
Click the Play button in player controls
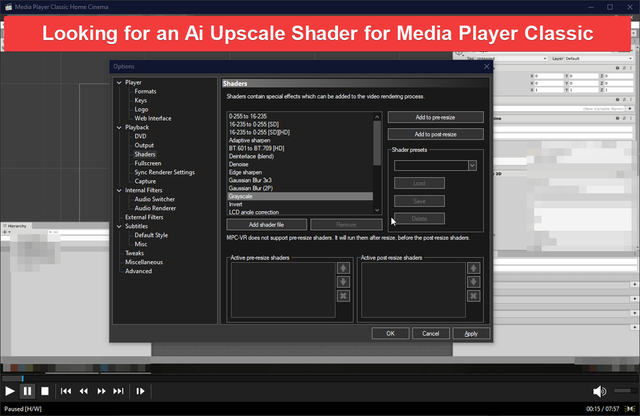(10, 391)
